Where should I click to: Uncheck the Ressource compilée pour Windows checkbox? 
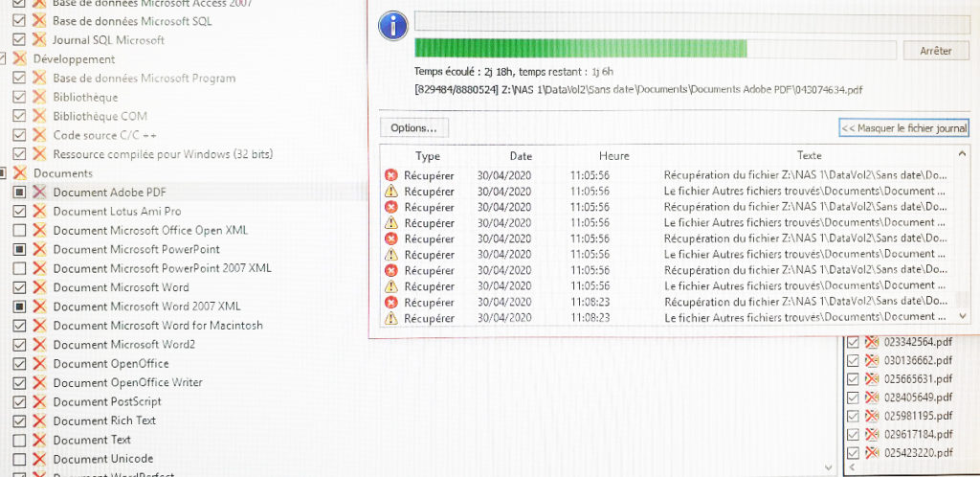coord(19,154)
